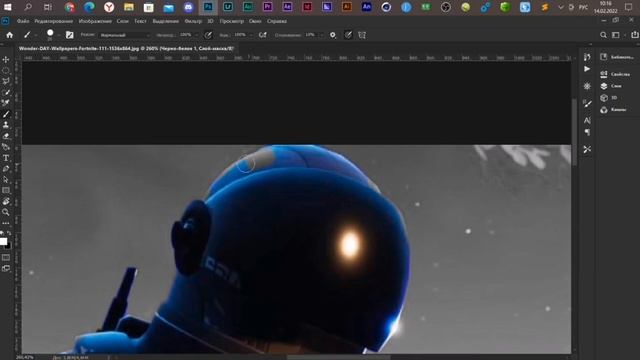Open the Brush Settings panel icon in dock

pyautogui.click(x=587, y=104)
